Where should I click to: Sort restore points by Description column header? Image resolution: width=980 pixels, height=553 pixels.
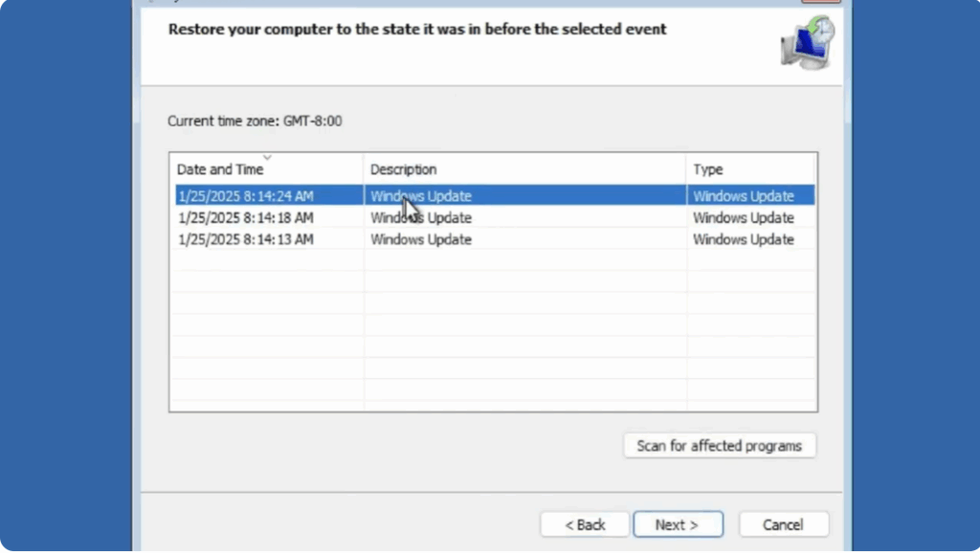coord(404,169)
